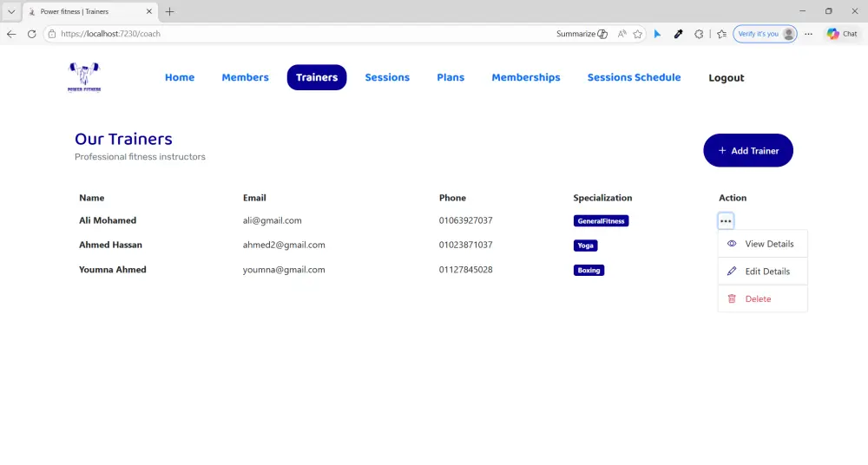Click the site info lock icon

52,34
